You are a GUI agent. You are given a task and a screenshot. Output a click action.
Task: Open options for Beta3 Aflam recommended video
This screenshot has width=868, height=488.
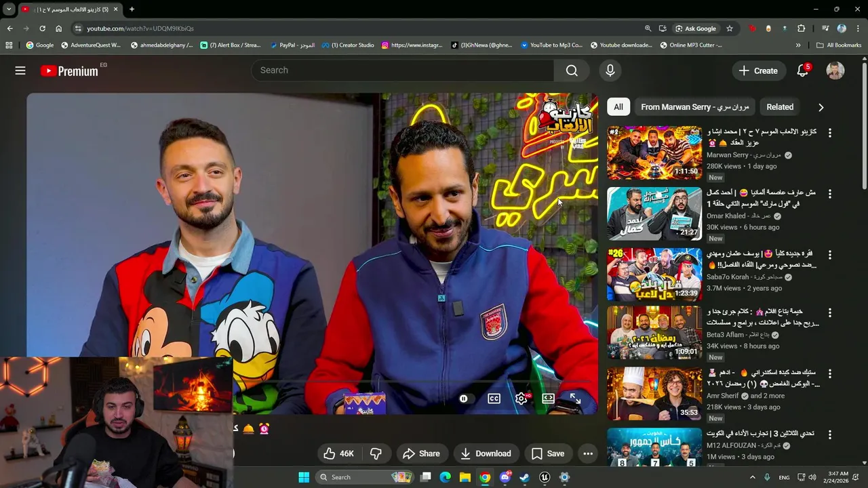tap(829, 312)
